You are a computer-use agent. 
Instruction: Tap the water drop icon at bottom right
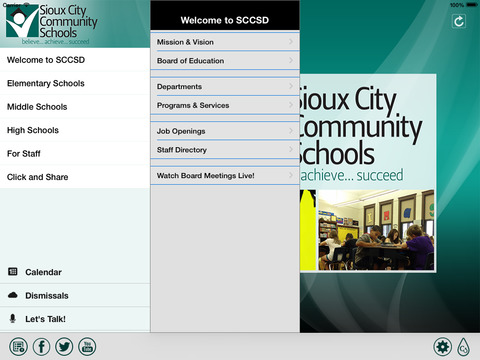pyautogui.click(x=464, y=347)
